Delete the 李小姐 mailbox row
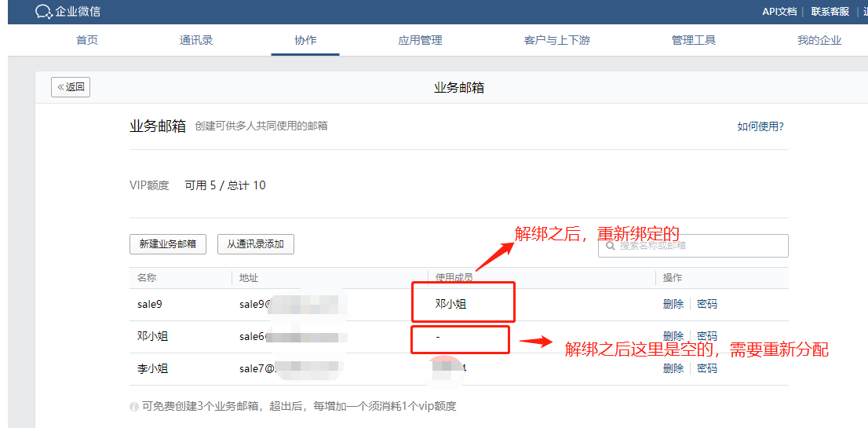The height and width of the screenshot is (428, 868). [x=673, y=368]
